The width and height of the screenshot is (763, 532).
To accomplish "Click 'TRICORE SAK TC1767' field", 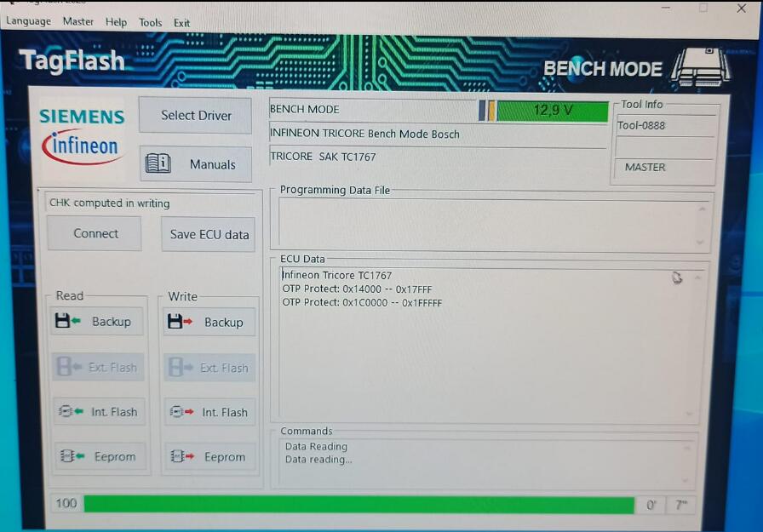I will (x=438, y=157).
